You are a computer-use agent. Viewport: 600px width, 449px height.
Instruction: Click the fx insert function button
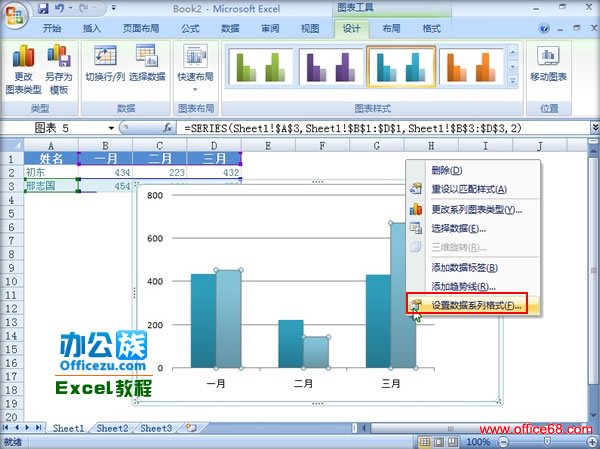point(168,128)
